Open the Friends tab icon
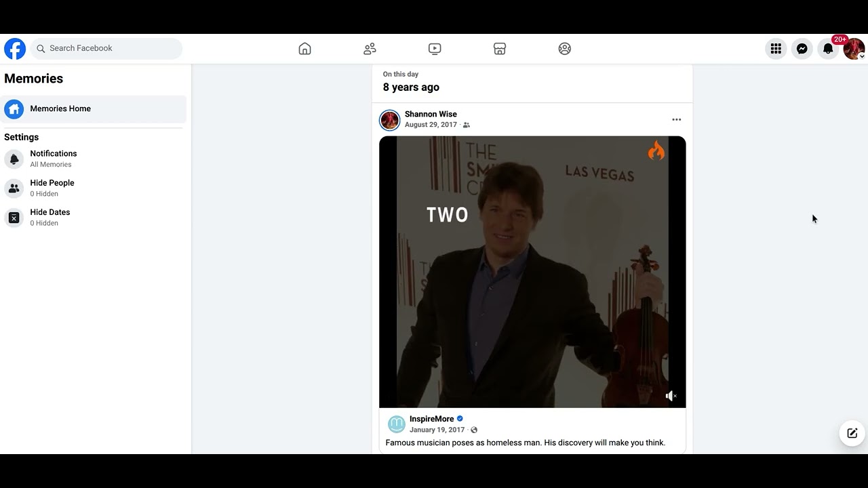This screenshot has height=488, width=868. (370, 49)
